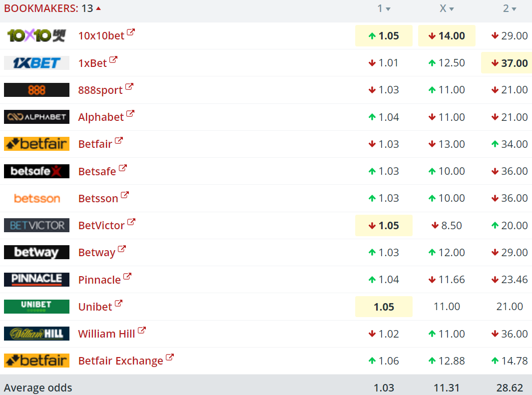
Task: Open external link icon beside Betway
Action: tap(122, 249)
